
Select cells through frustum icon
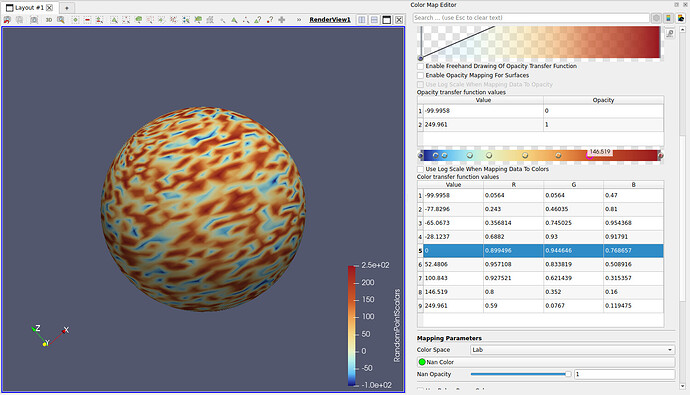138,20
